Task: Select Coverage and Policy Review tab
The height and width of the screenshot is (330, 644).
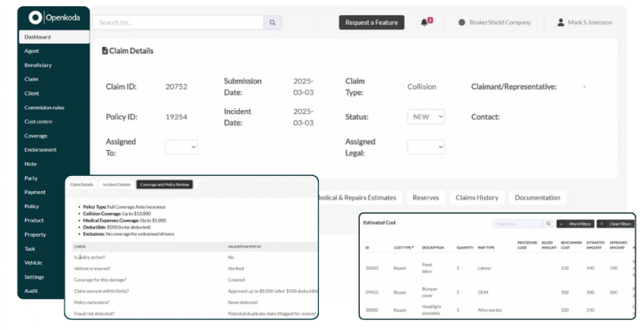Action: coord(164,185)
